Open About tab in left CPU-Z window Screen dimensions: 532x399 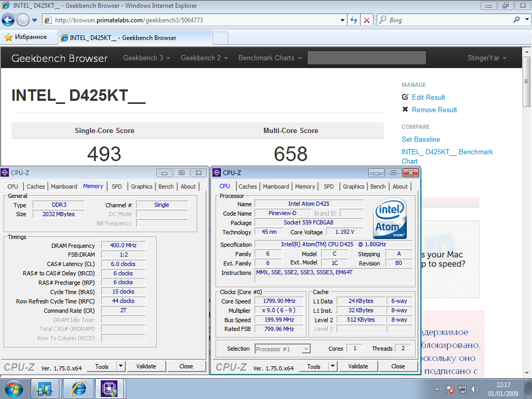[188, 187]
